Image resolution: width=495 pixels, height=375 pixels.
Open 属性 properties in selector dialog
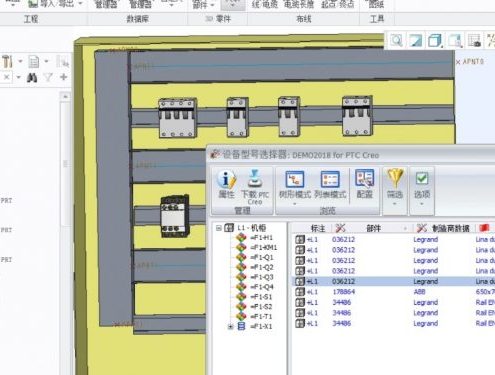pyautogui.click(x=226, y=184)
